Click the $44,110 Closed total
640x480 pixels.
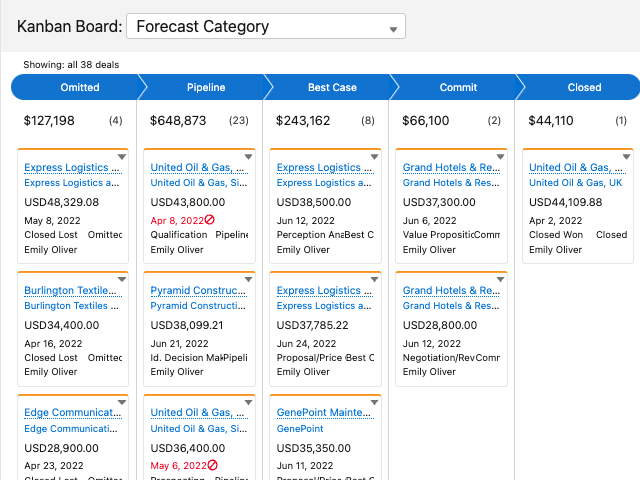tap(551, 120)
